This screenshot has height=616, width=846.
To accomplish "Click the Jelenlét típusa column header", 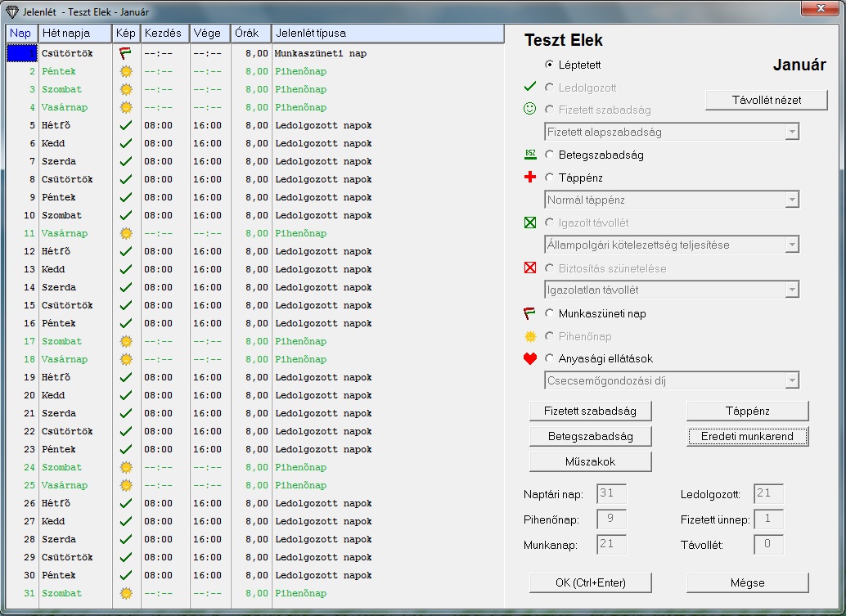I will [387, 34].
